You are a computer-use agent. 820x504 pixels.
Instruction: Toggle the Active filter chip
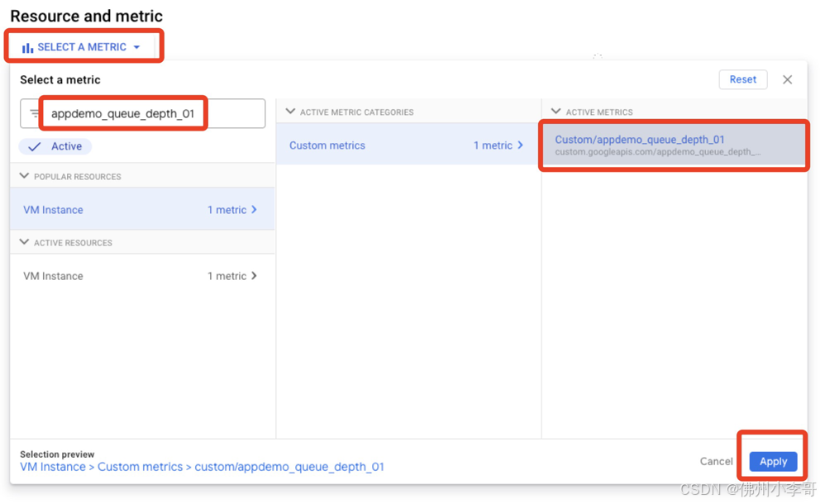pos(55,146)
